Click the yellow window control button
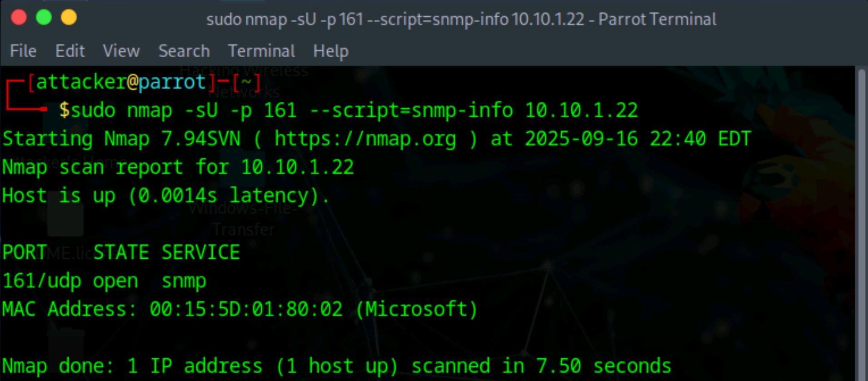 pos(69,18)
